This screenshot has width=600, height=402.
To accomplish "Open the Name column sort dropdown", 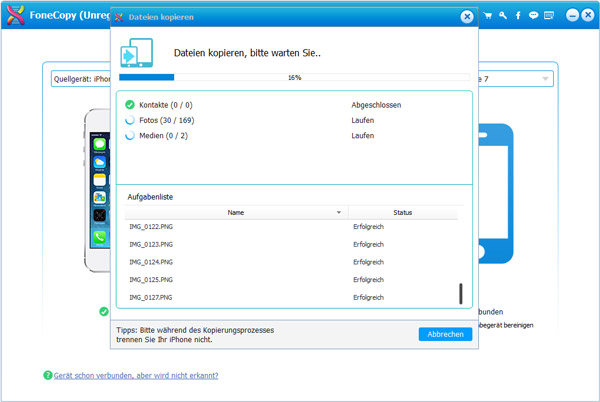I will point(339,212).
